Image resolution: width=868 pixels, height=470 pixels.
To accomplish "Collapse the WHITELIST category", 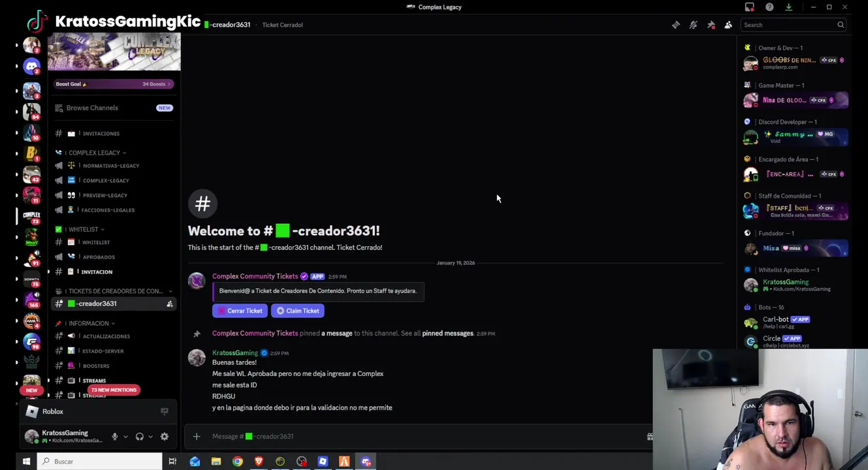I will pyautogui.click(x=85, y=229).
